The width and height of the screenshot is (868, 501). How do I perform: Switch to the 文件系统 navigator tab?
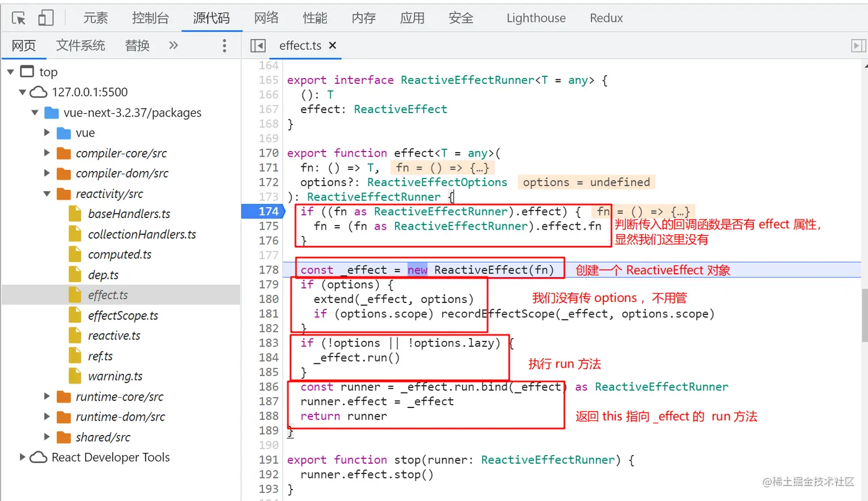(80, 46)
